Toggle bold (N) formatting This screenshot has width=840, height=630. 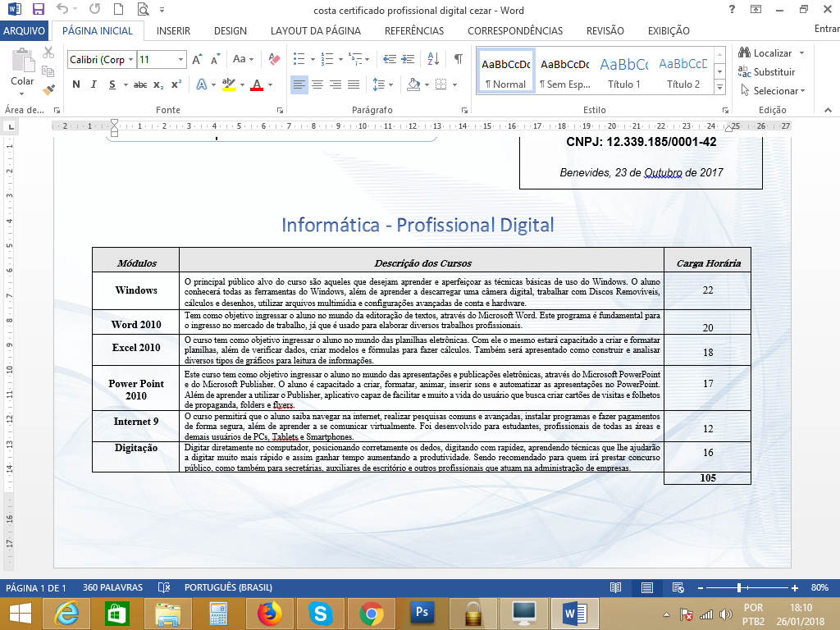coord(76,84)
